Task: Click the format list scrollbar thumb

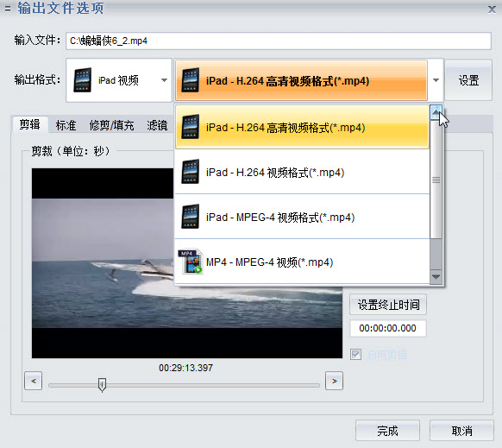Action: (x=436, y=180)
